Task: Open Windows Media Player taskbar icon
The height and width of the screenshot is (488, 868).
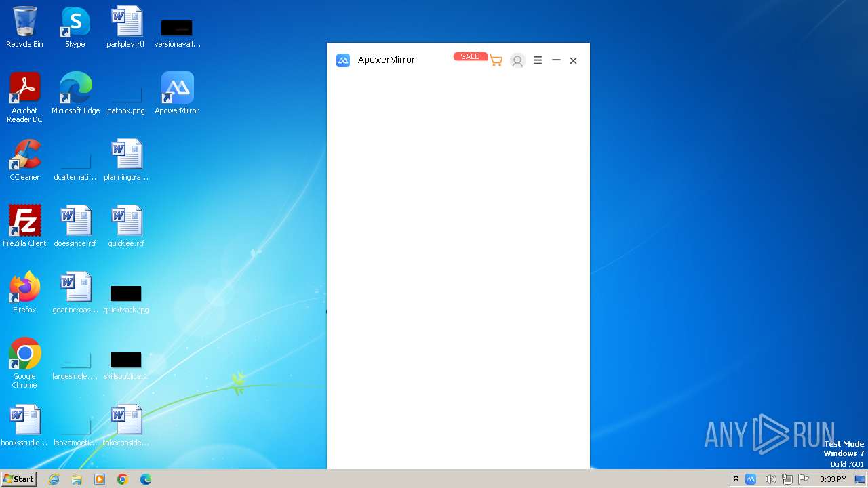Action: pyautogui.click(x=100, y=479)
